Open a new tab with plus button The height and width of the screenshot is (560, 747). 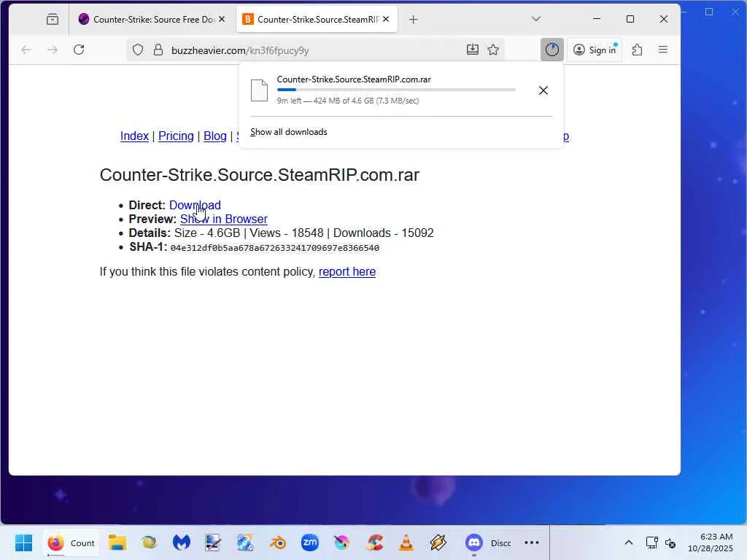pos(414,19)
